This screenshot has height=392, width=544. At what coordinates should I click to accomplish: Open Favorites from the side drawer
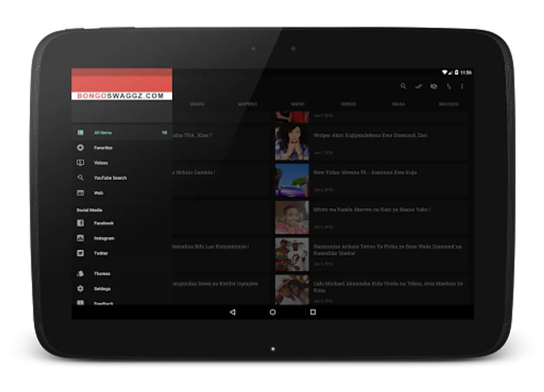(x=122, y=148)
